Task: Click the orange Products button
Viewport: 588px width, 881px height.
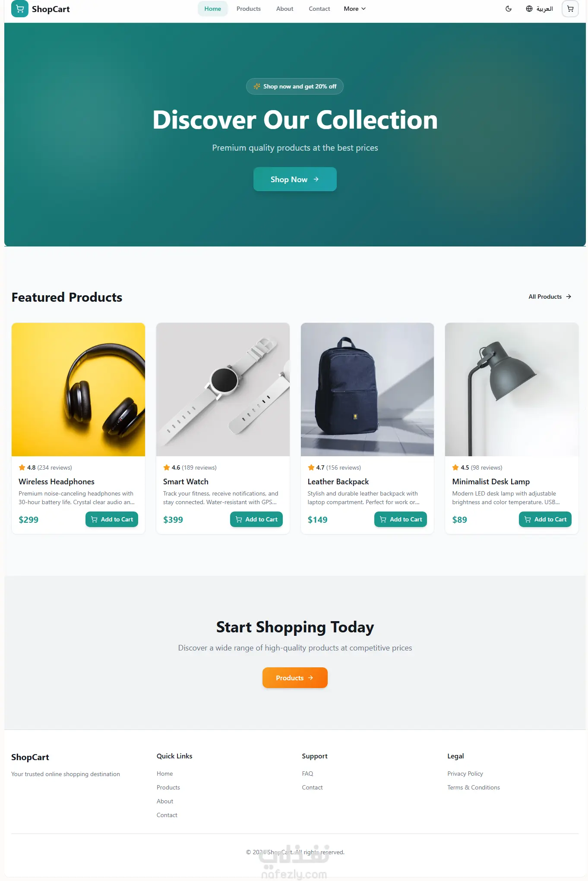Action: 295,678
